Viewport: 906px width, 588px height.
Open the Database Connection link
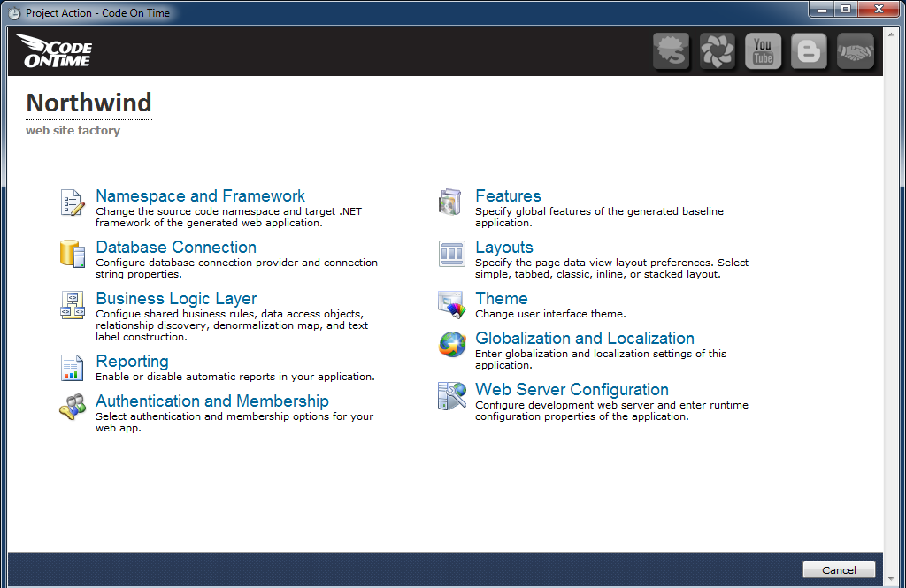pos(176,248)
